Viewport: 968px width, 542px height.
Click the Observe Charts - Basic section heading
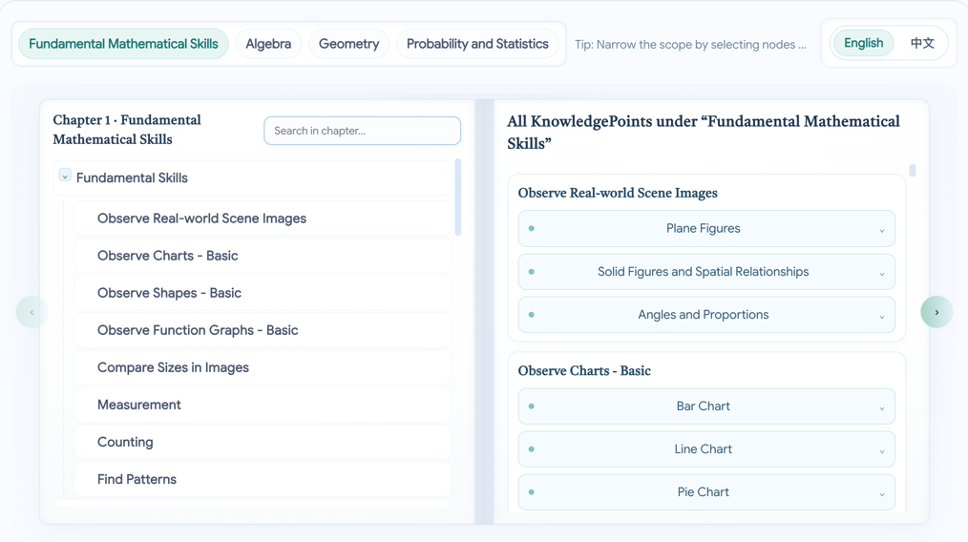coord(584,371)
